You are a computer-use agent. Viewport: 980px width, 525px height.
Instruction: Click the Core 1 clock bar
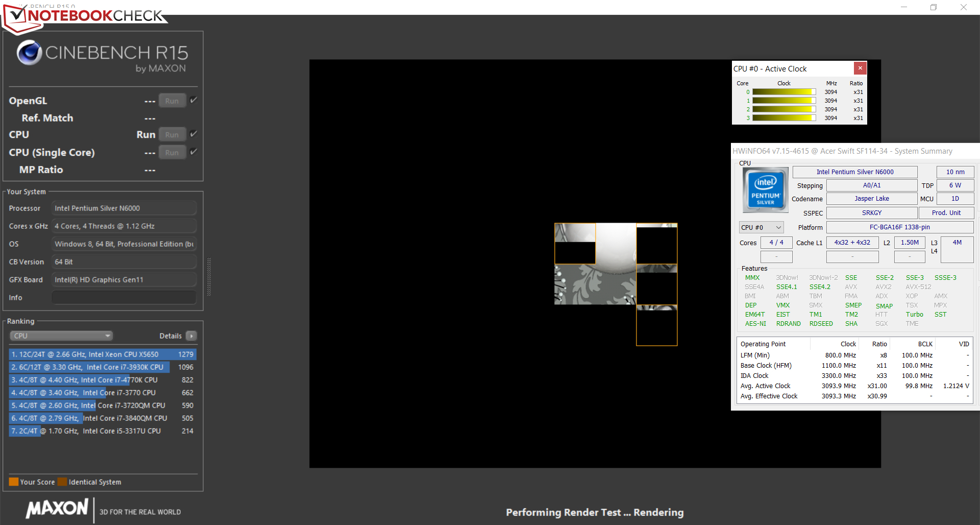point(784,101)
